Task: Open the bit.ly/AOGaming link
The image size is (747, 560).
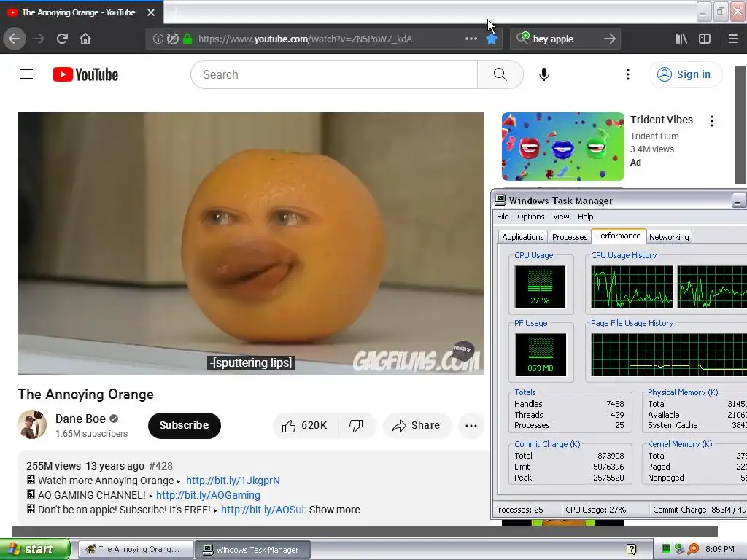Action: click(x=208, y=495)
